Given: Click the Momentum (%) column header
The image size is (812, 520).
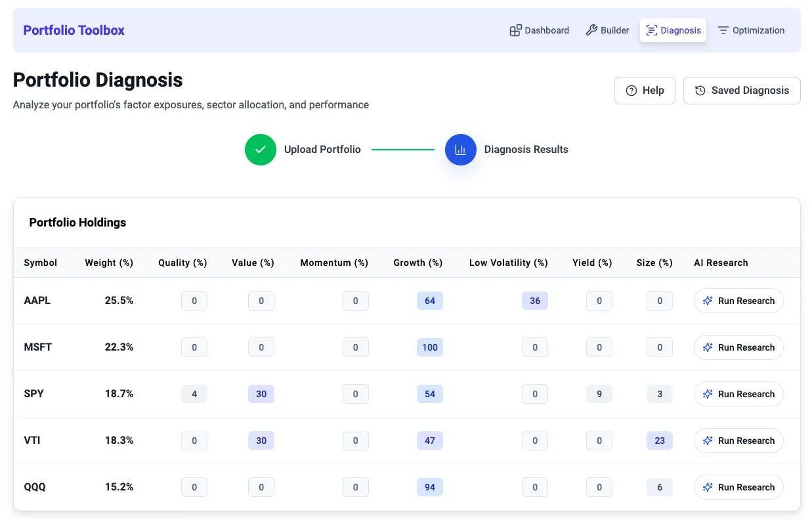Looking at the screenshot, I should (334, 263).
